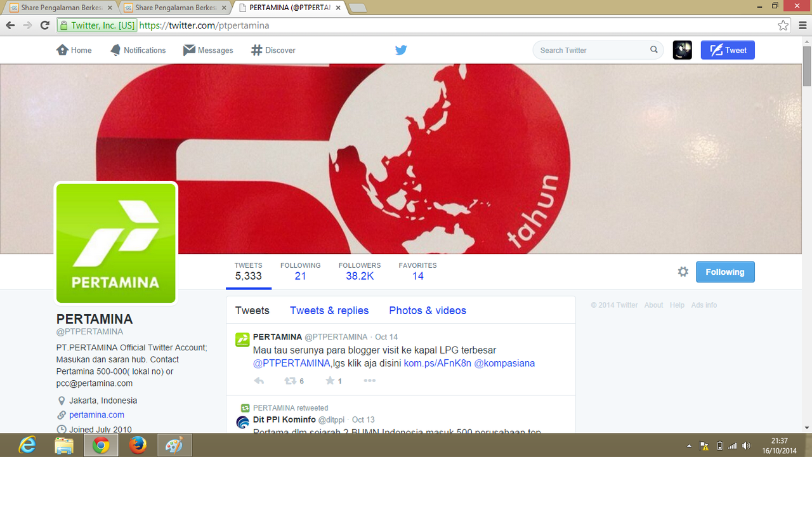
Task: Click the 'Jakarta, Indonesia' location text
Action: [103, 401]
